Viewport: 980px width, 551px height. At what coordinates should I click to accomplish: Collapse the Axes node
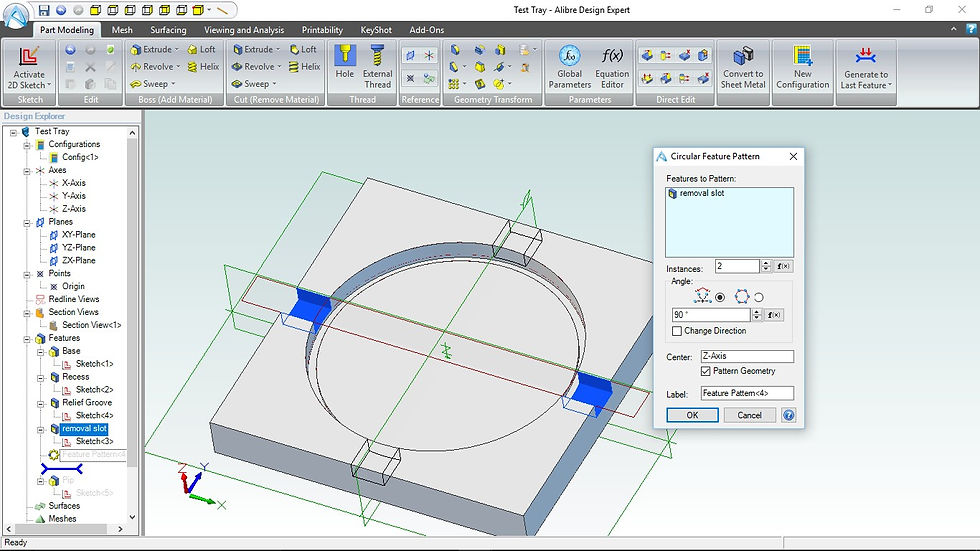tap(27, 171)
